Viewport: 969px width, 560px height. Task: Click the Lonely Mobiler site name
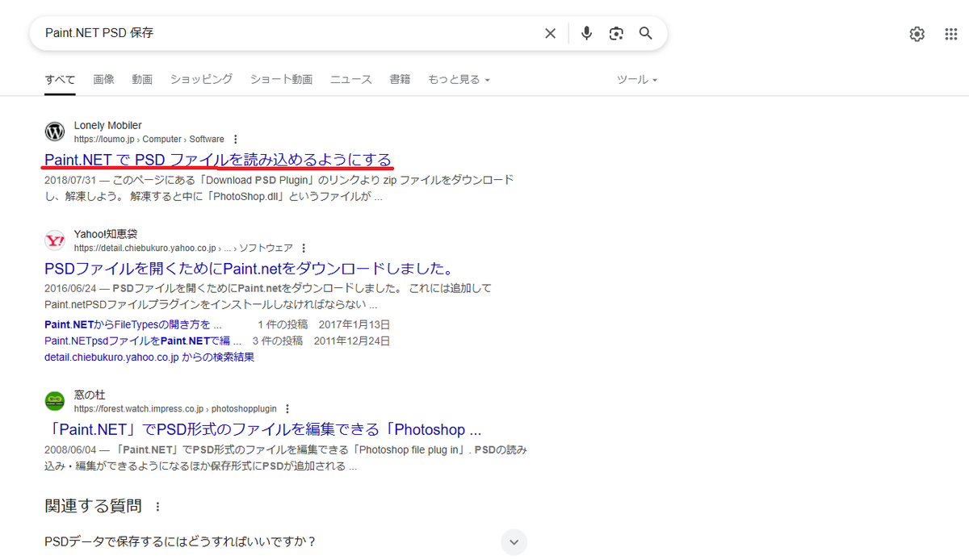[107, 125]
